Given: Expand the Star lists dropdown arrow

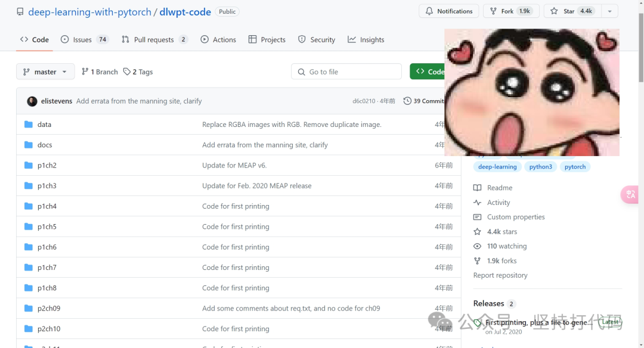Looking at the screenshot, I should point(609,11).
